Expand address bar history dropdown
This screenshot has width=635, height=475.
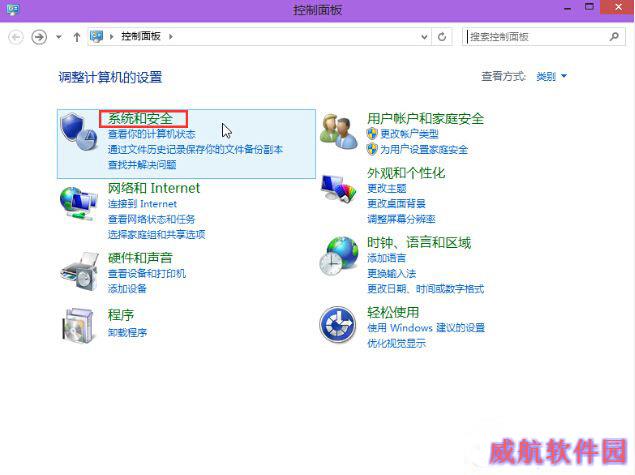tap(424, 37)
